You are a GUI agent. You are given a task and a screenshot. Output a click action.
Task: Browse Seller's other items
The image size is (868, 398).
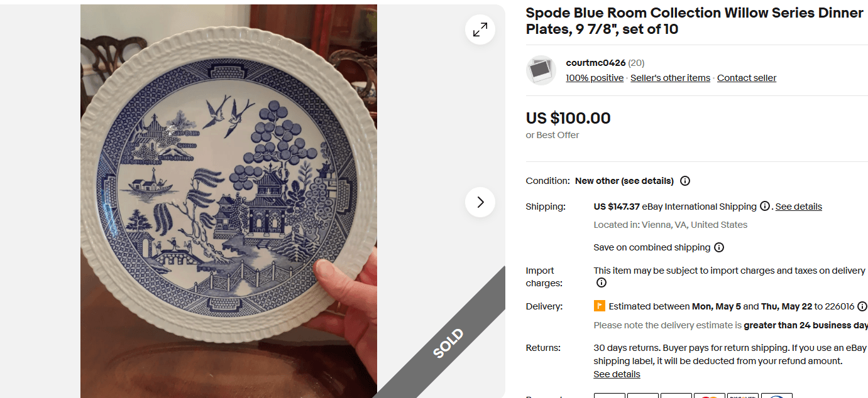670,78
